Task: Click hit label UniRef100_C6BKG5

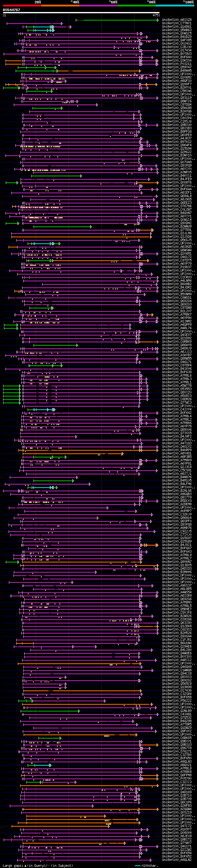Action: (x=177, y=738)
